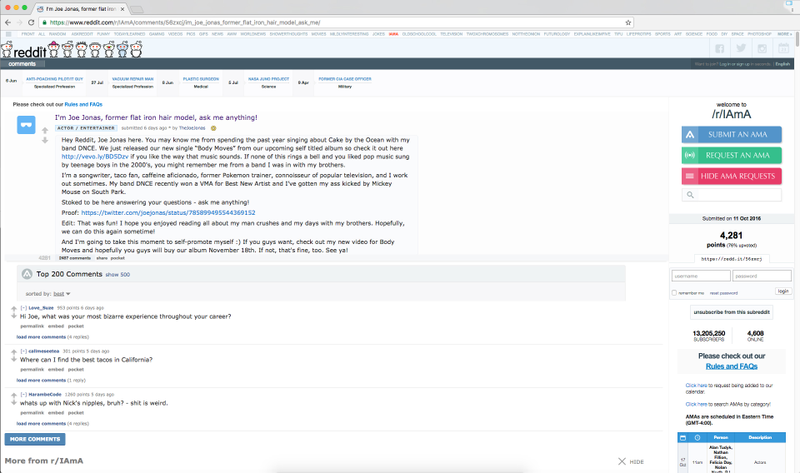The height and width of the screenshot is (473, 800).
Task: Click the search magnifier icon in sidebar
Action: [690, 195]
